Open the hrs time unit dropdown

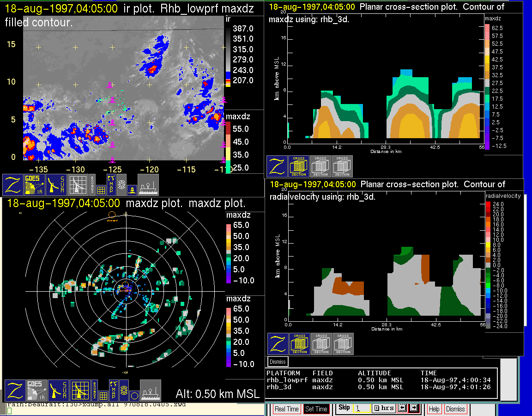click(383, 409)
